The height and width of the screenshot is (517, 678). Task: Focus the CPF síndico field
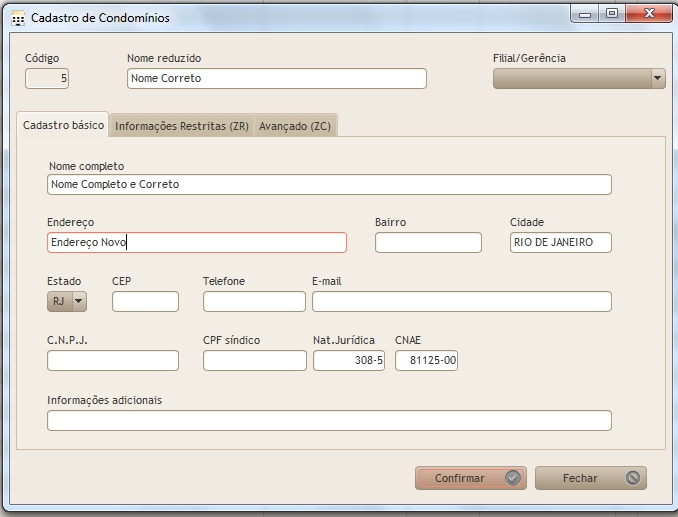pos(254,360)
